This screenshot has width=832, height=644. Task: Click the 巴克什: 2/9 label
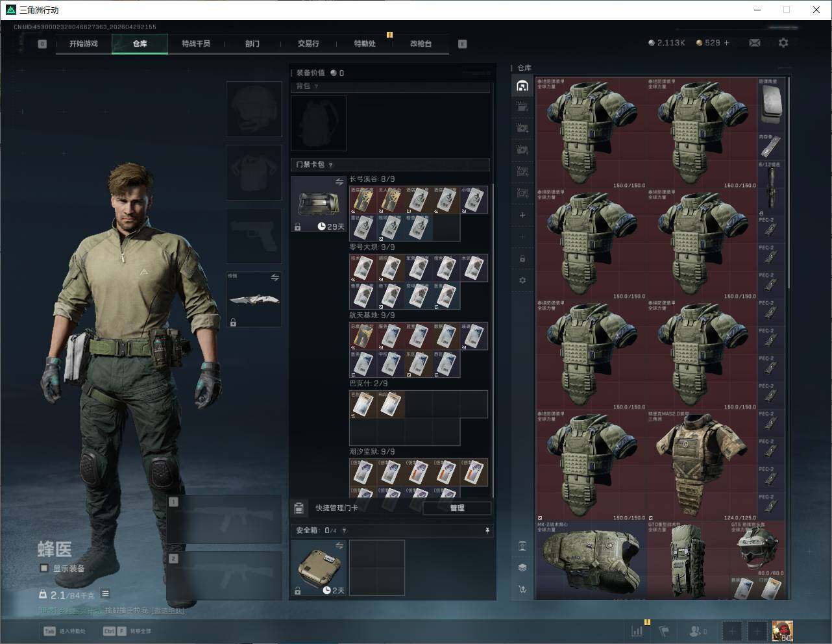[369, 384]
